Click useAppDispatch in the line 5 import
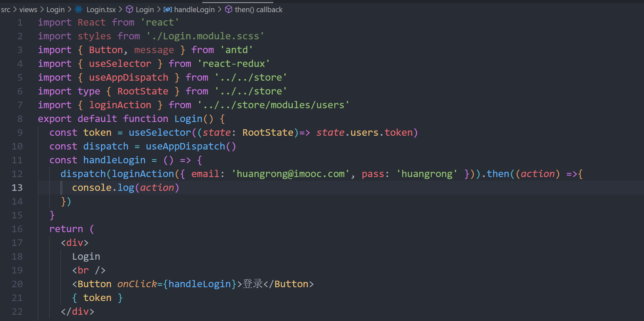The height and width of the screenshot is (321, 644). click(129, 77)
